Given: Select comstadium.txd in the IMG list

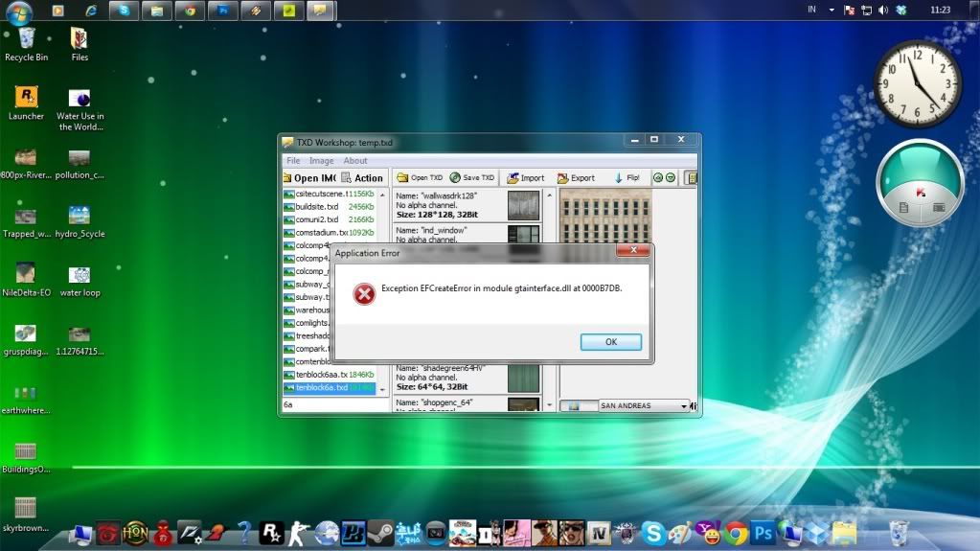Looking at the screenshot, I should 330,233.
